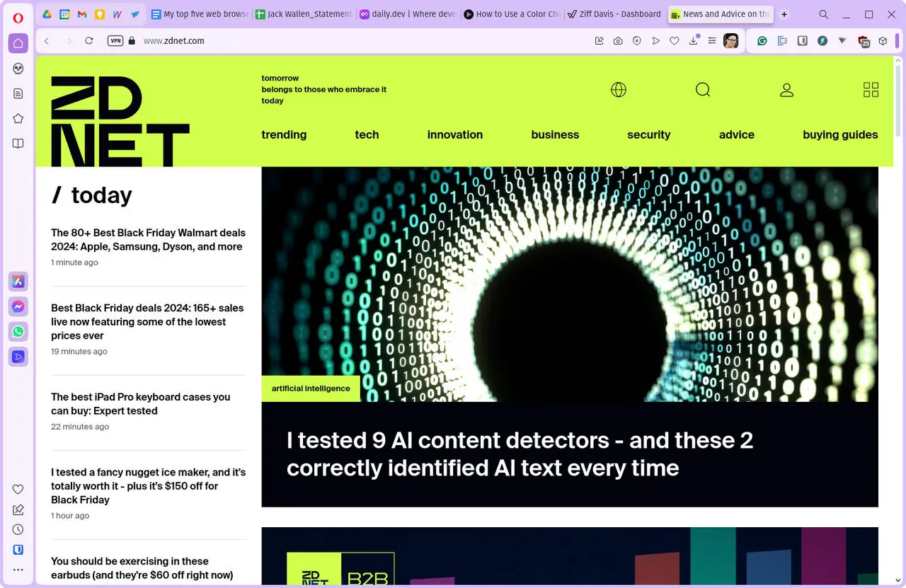The height and width of the screenshot is (588, 906).
Task: Click the address bar showing www.zdnet.com
Action: [x=354, y=41]
